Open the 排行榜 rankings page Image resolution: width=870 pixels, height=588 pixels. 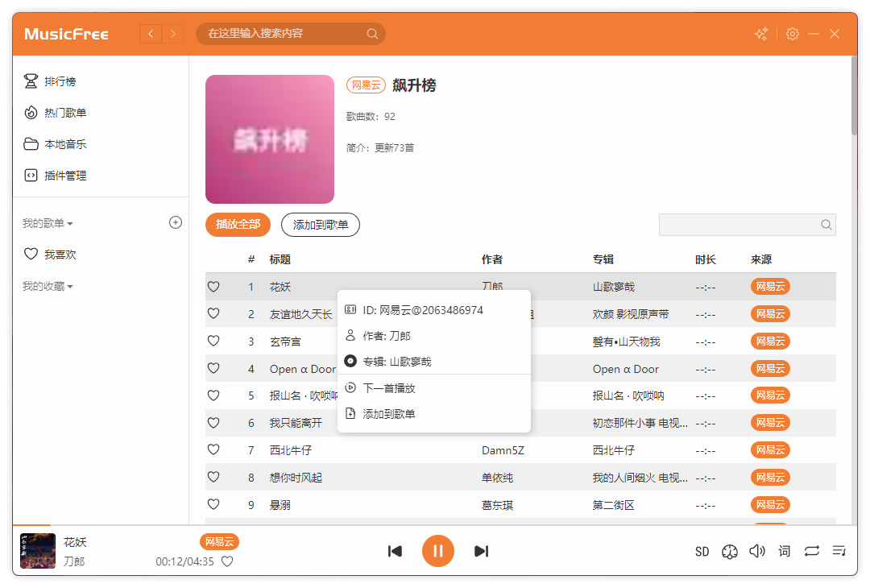pyautogui.click(x=50, y=81)
